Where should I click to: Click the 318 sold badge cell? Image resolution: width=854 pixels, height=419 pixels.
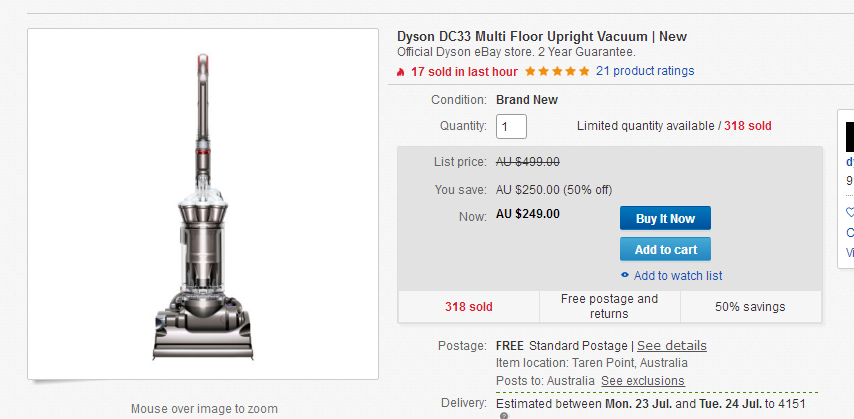pyautogui.click(x=468, y=307)
